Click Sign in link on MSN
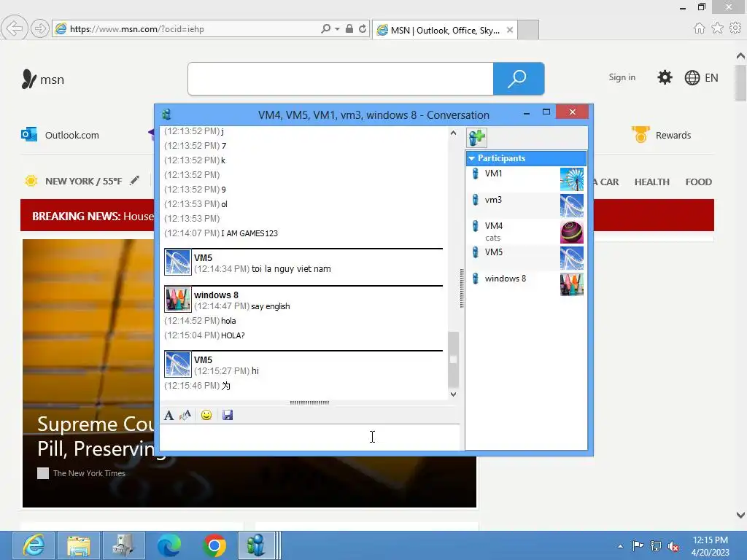This screenshot has width=747, height=560. pos(622,77)
